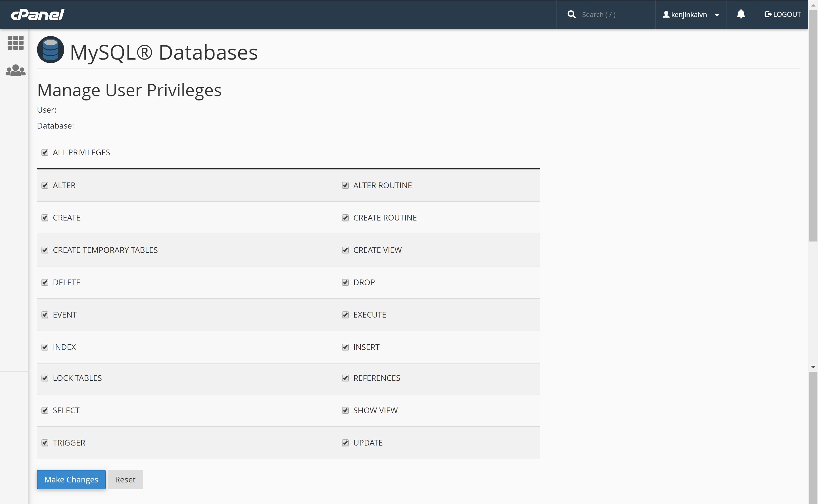Click the MySQL Databases database icon
Viewport: 818px width, 504px height.
[x=50, y=50]
